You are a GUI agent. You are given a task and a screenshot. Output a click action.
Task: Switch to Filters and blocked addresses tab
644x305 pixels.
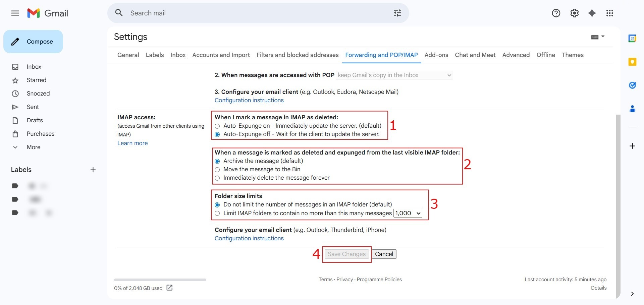click(297, 55)
